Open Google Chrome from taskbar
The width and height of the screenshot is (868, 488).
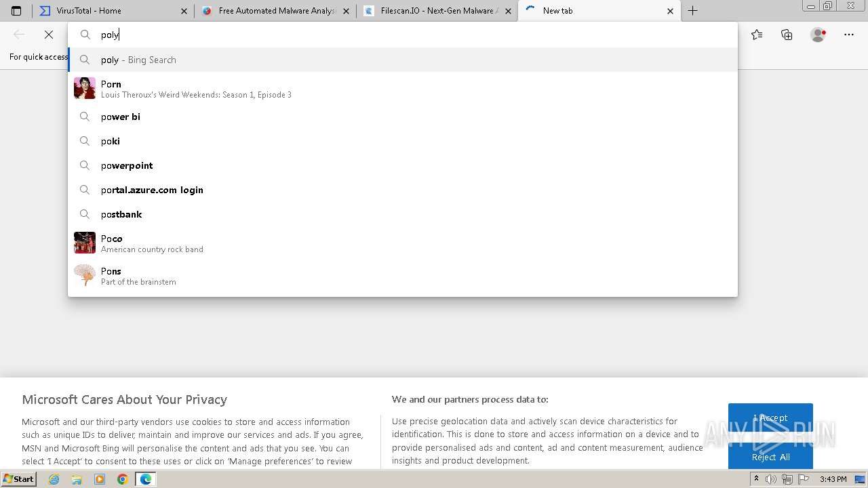click(122, 479)
